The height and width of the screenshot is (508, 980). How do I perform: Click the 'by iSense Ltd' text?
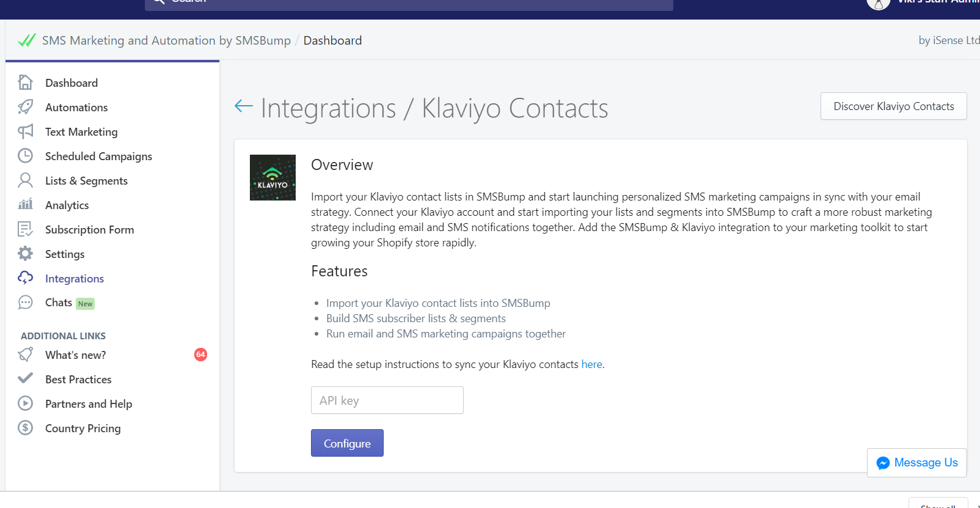(949, 40)
